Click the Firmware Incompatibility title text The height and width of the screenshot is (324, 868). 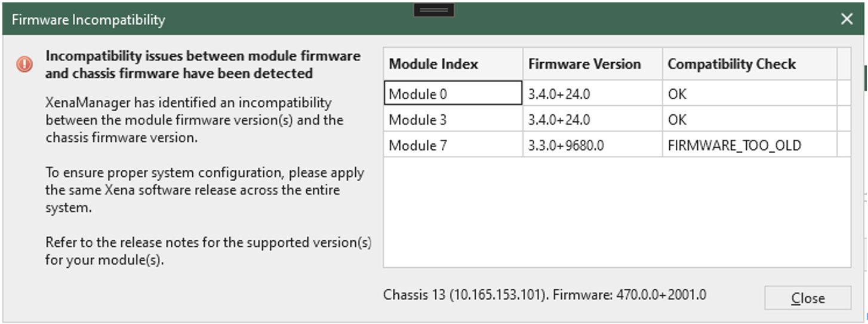[88, 20]
